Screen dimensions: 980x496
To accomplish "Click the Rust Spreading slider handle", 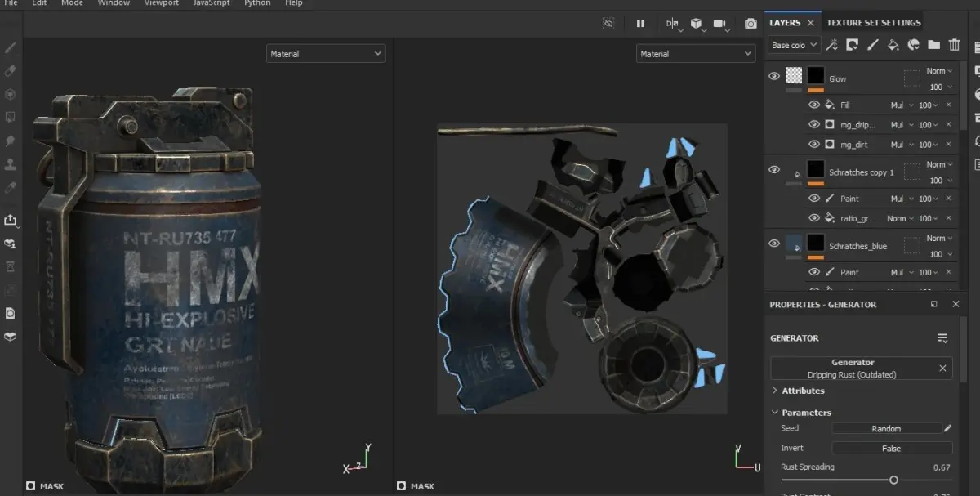I will pyautogui.click(x=893, y=480).
